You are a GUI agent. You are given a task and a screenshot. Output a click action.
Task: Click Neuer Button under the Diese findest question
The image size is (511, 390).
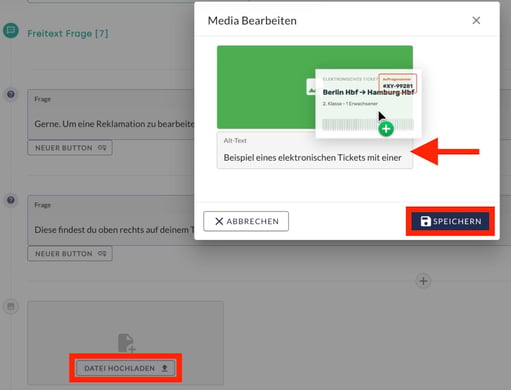click(70, 254)
